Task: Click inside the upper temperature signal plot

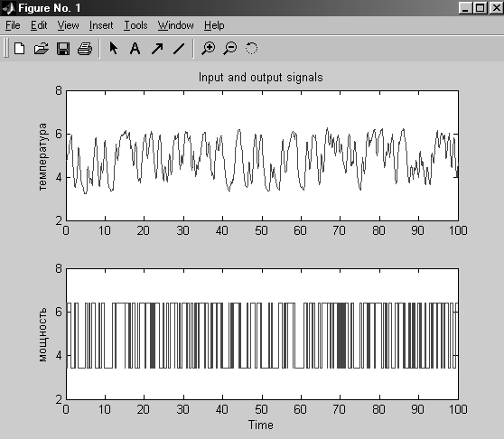Action: click(262, 155)
